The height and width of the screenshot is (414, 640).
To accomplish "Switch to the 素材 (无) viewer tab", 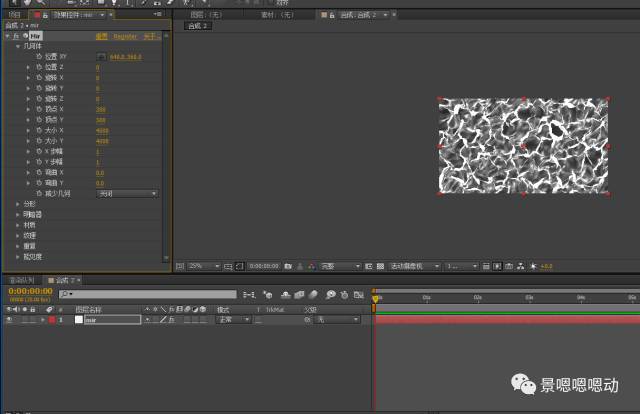I will coord(278,15).
